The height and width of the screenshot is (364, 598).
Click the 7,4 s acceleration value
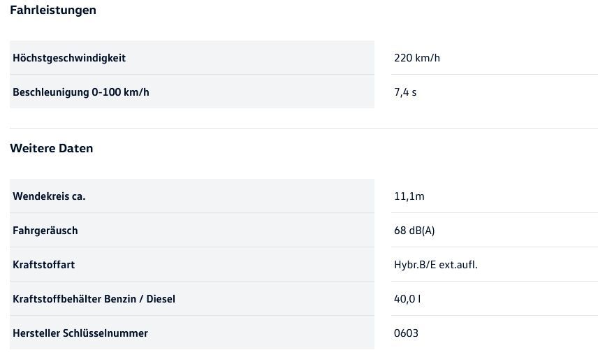[405, 92]
